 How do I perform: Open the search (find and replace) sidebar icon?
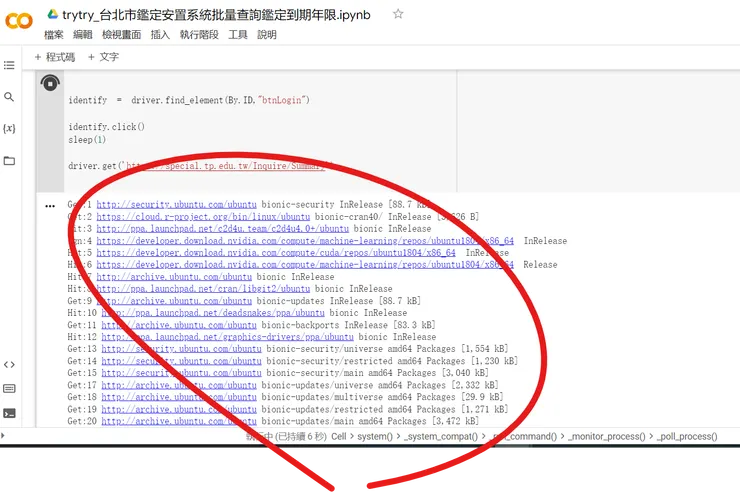(9, 97)
